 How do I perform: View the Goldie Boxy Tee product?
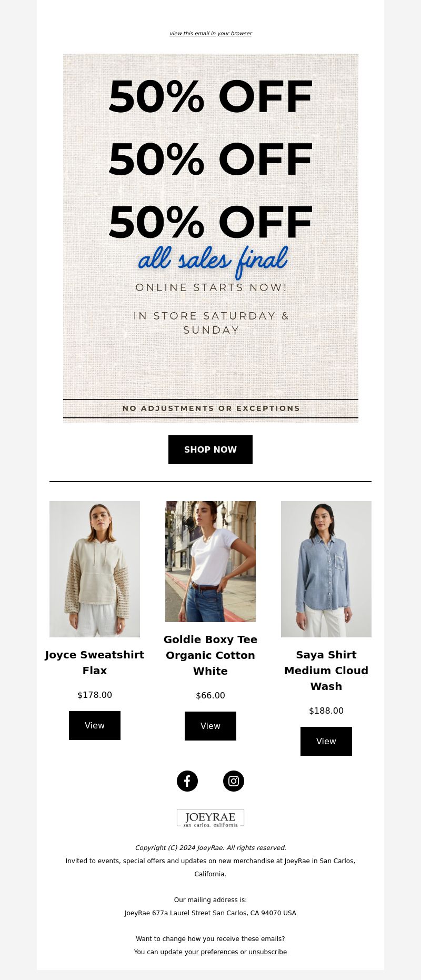pos(210,726)
